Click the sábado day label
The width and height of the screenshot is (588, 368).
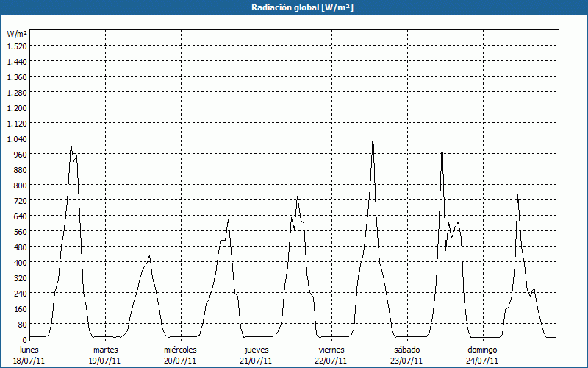tap(406, 350)
